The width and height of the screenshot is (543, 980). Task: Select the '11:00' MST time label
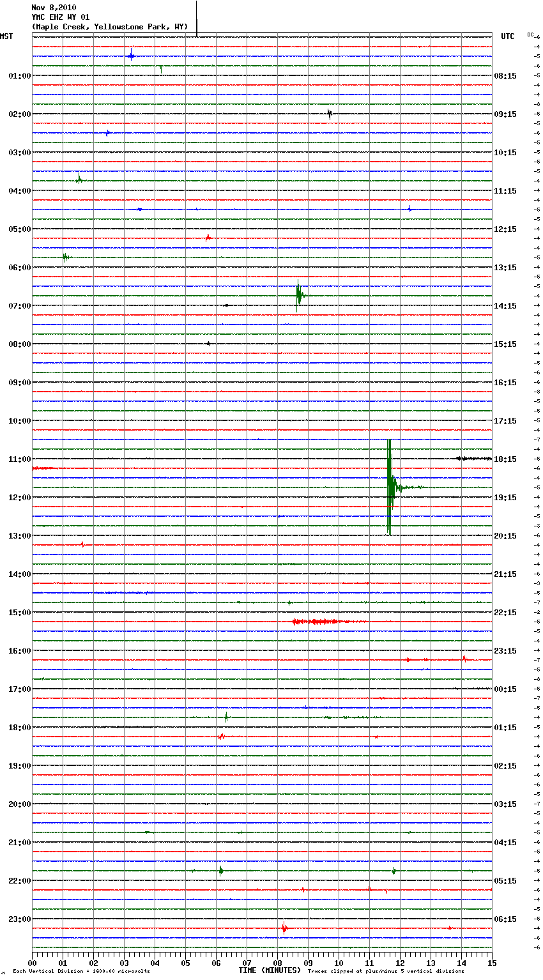pyautogui.click(x=20, y=459)
